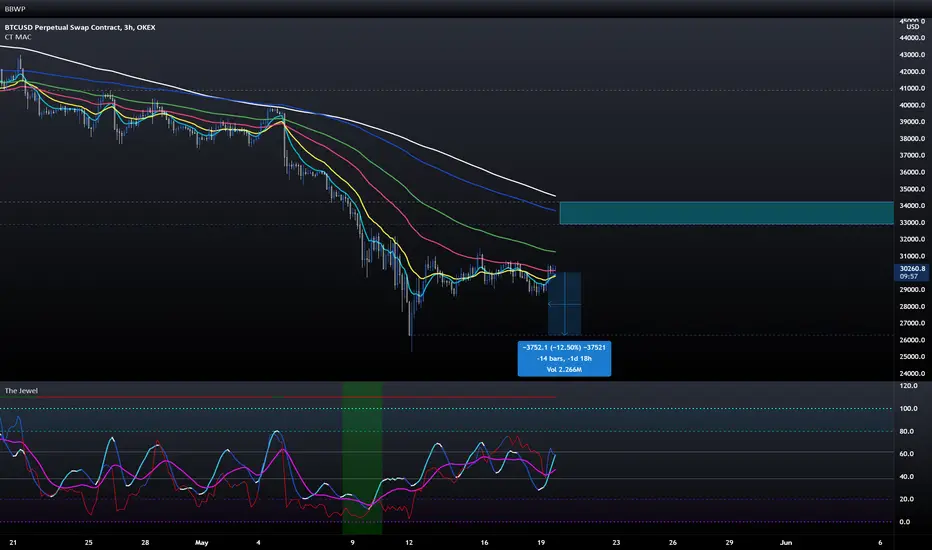Click the 36000.0 price axis label

pos(912,172)
